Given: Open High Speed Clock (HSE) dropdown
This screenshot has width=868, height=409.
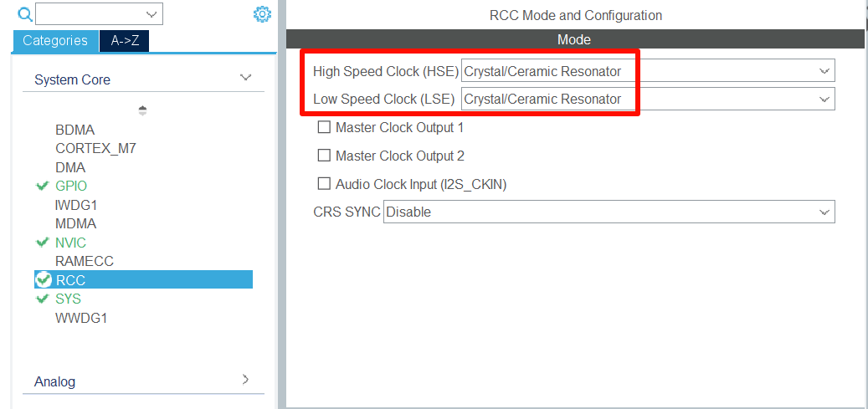Looking at the screenshot, I should 648,71.
